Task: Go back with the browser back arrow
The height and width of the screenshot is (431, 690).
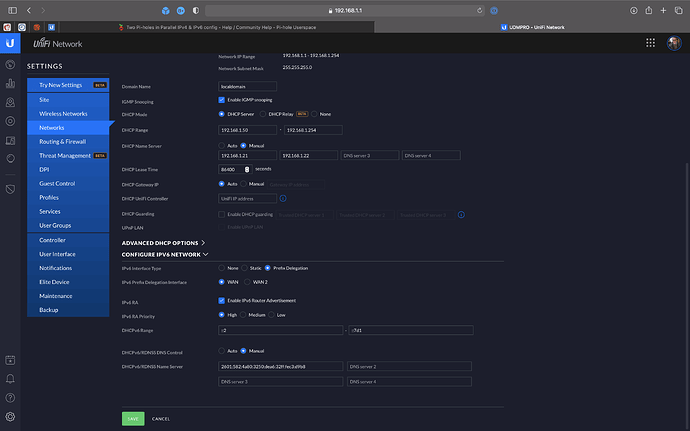Action: 29,11
